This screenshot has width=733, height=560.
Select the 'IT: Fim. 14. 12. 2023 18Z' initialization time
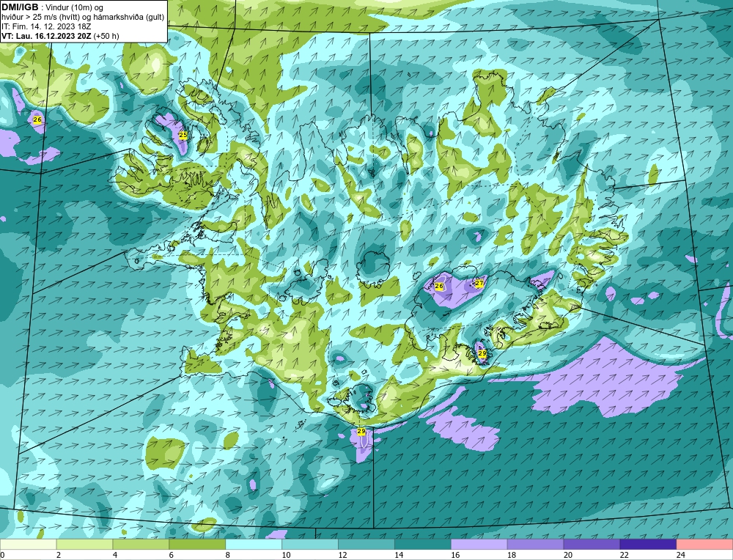[x=45, y=26]
